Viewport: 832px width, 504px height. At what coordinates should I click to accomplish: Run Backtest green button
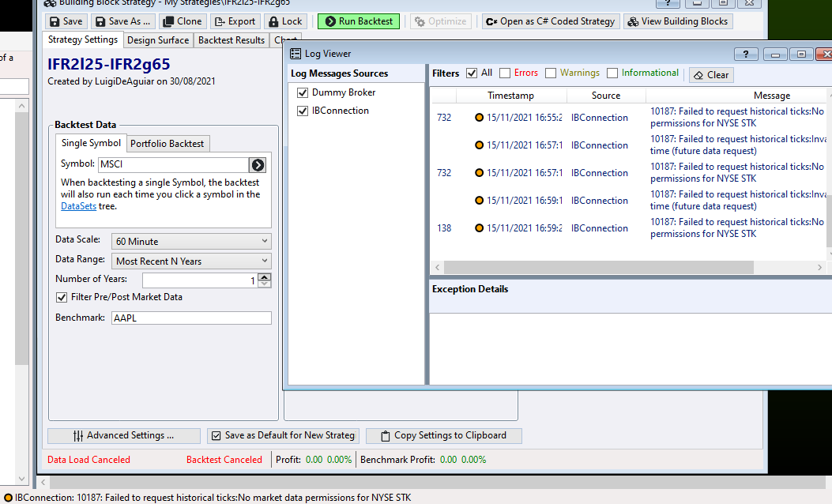tap(359, 21)
